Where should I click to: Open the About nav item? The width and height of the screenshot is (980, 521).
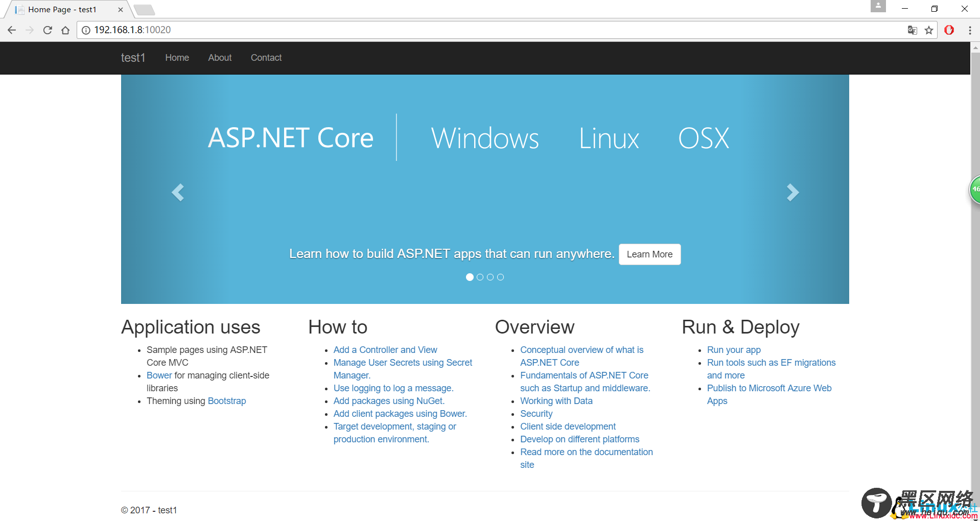point(220,58)
